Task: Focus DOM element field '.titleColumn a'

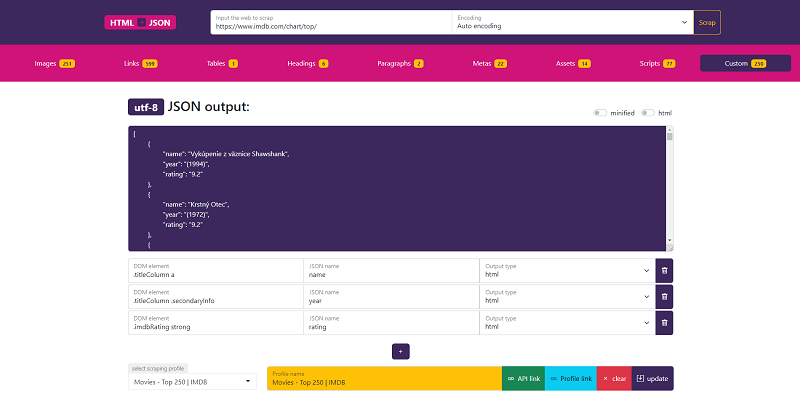Action: pyautogui.click(x=216, y=270)
